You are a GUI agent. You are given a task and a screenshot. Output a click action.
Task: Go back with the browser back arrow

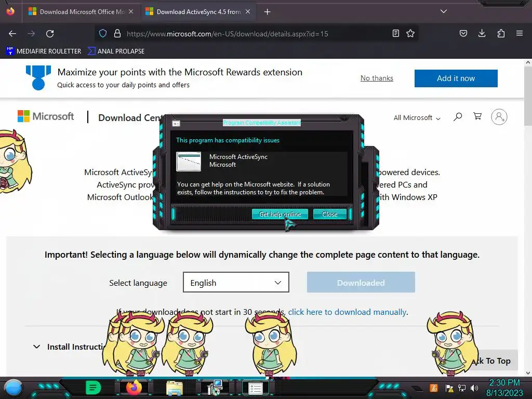(12, 34)
